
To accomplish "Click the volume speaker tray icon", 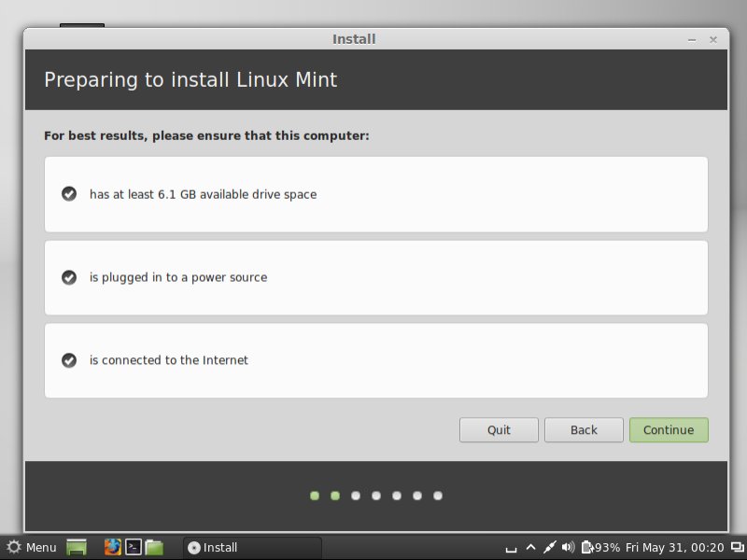I will pyautogui.click(x=568, y=547).
